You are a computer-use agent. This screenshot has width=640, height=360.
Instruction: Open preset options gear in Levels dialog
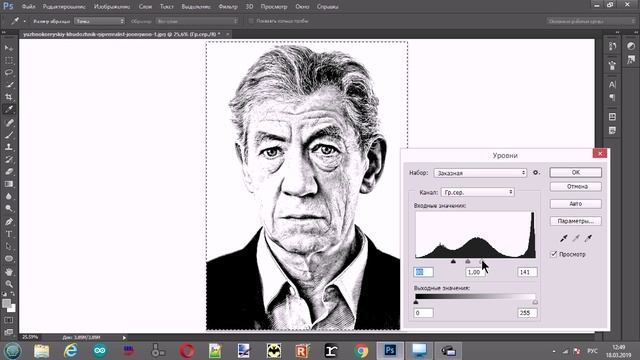[536, 173]
